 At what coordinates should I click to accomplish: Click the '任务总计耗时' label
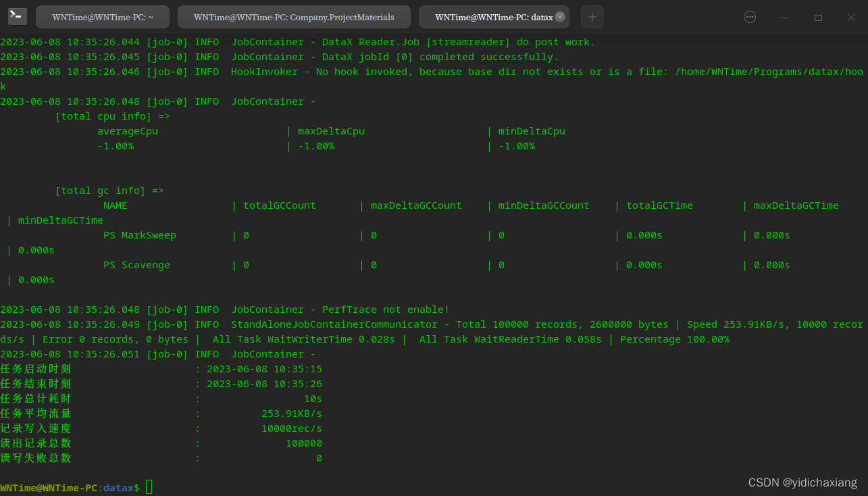coord(36,399)
